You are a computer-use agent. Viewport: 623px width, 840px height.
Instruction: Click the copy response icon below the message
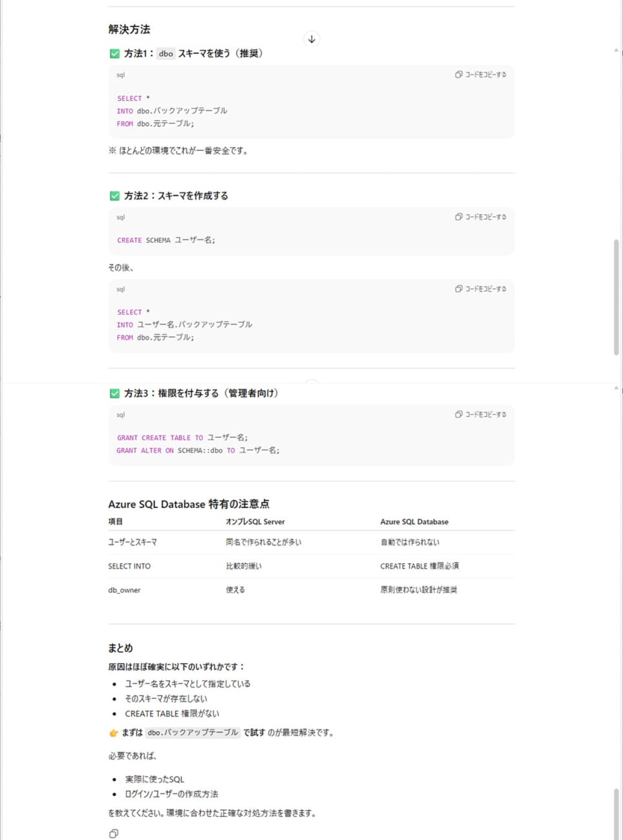coord(114,834)
